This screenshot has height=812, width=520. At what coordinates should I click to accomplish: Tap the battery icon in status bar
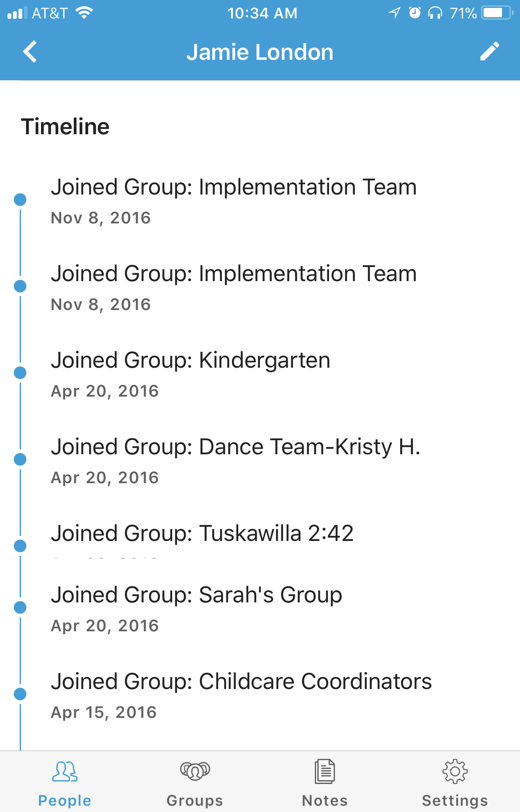click(x=496, y=13)
